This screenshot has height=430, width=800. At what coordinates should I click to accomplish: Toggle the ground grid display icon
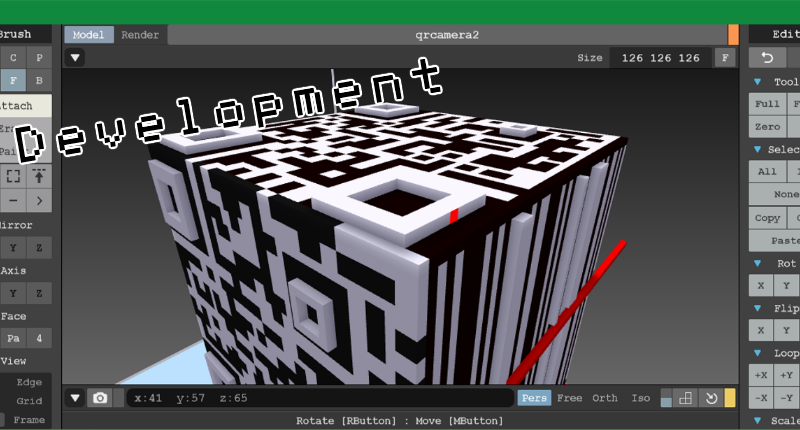point(686,398)
